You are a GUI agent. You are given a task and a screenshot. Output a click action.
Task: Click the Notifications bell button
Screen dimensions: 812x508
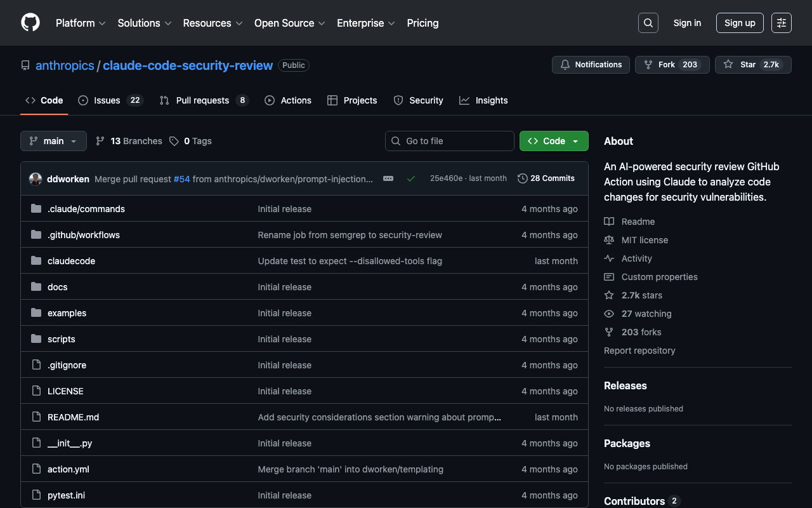tap(591, 65)
